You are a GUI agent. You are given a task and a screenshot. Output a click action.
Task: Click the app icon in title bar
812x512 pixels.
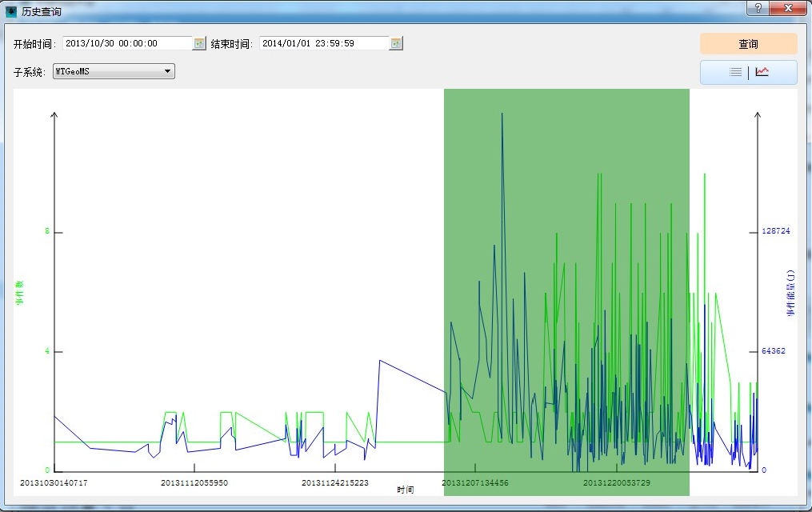coord(11,12)
